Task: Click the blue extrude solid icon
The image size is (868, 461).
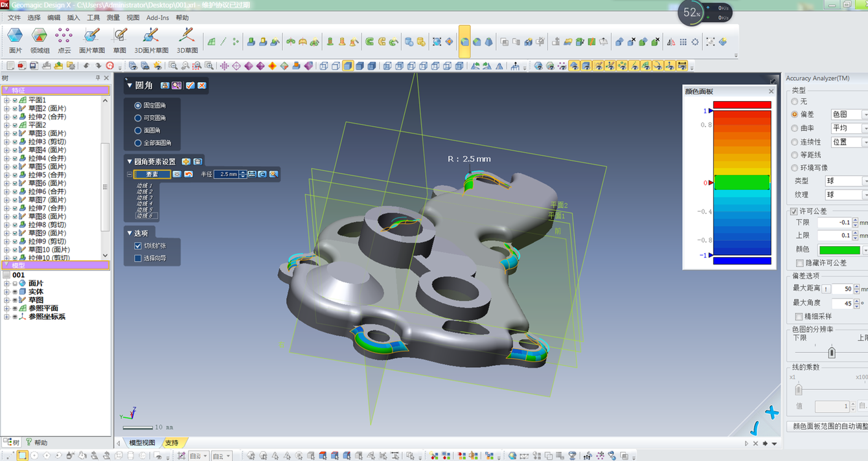Action: tap(251, 42)
